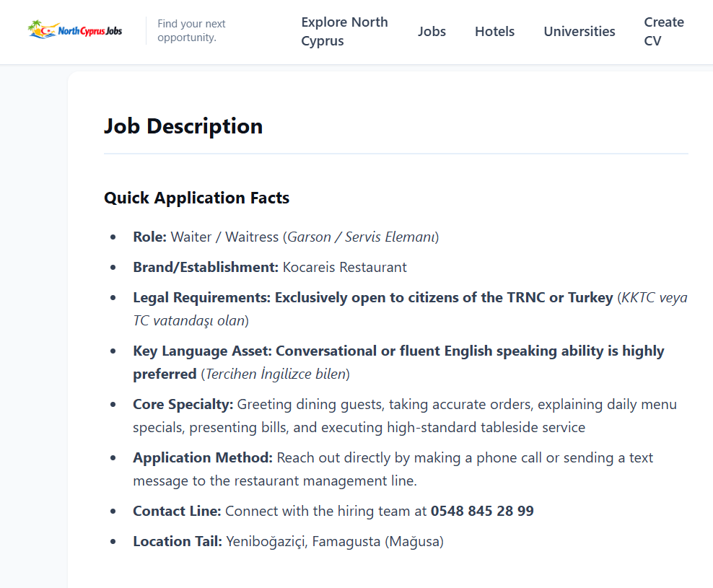Click the 'Key Language Asset:' bold text

pos(202,351)
